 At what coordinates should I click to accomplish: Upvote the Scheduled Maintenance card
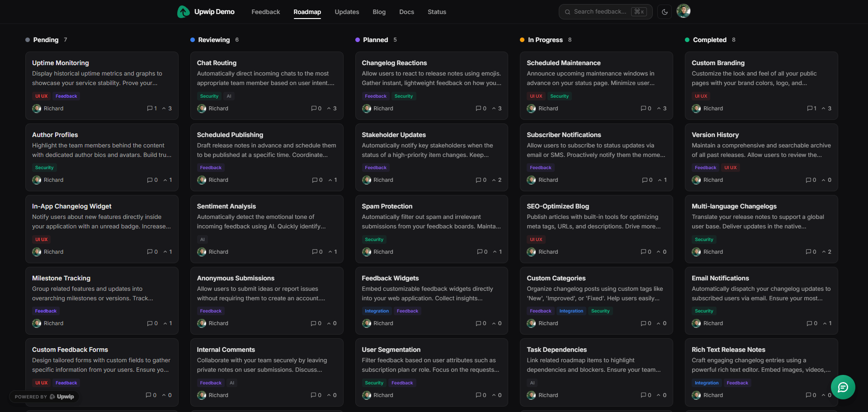click(662, 109)
